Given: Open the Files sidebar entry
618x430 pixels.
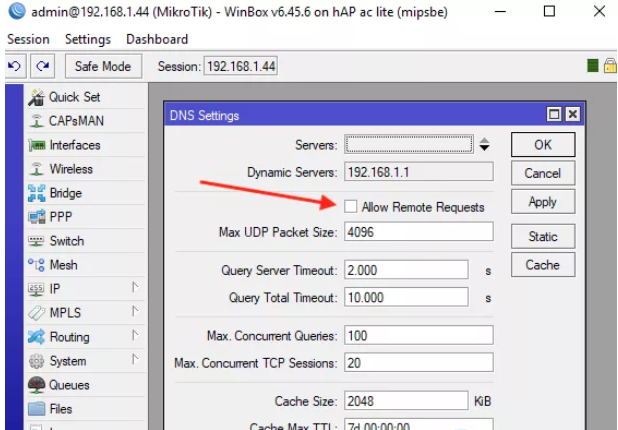Looking at the screenshot, I should pos(60,409).
